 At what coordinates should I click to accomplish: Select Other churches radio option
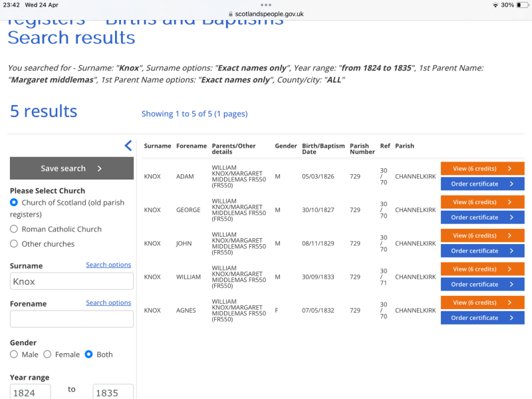(14, 243)
